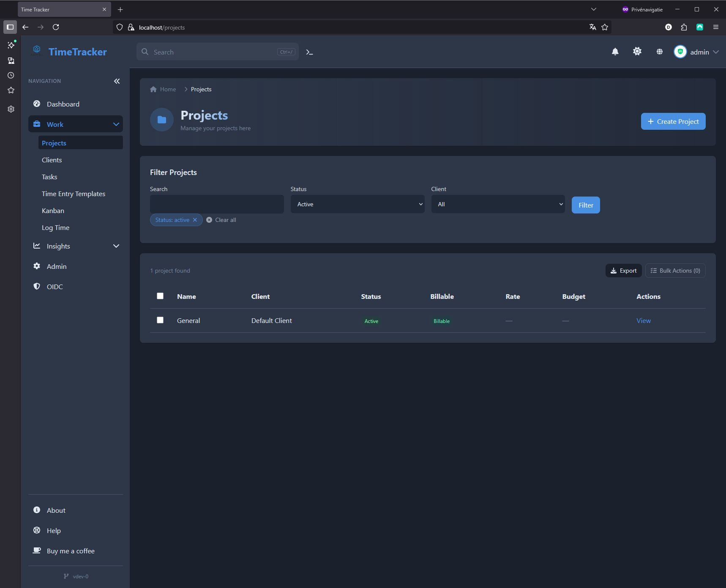
Task: Open the admin user menu
Action: pos(696,52)
